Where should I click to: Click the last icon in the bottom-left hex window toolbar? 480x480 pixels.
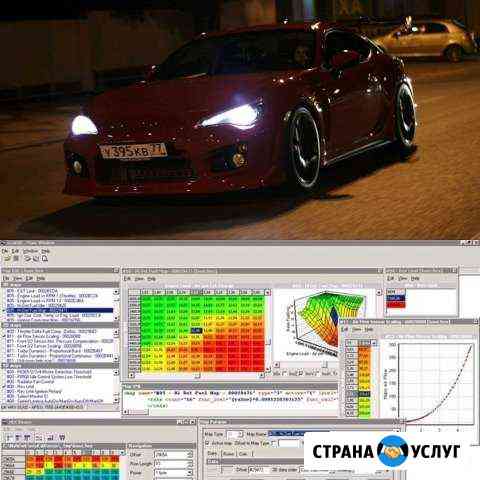click(62, 437)
